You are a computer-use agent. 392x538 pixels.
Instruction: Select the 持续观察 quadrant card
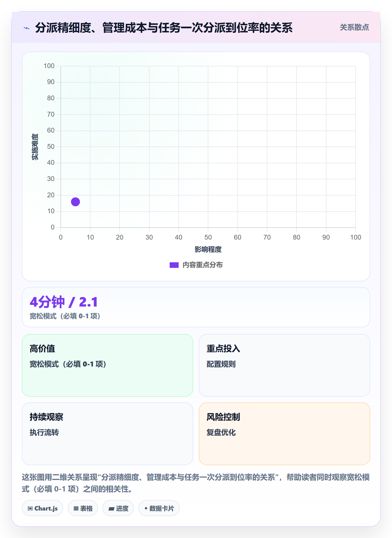[x=108, y=433]
